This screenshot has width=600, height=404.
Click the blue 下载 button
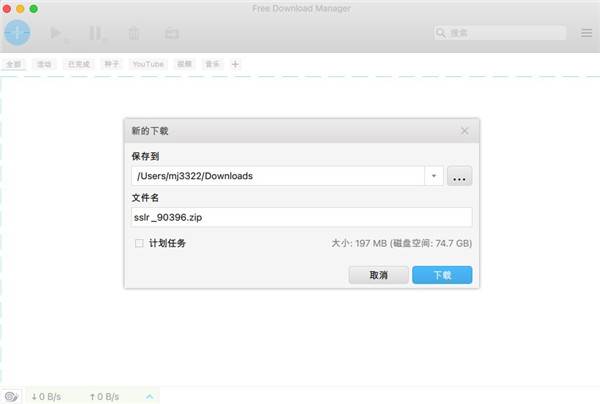pyautogui.click(x=442, y=275)
